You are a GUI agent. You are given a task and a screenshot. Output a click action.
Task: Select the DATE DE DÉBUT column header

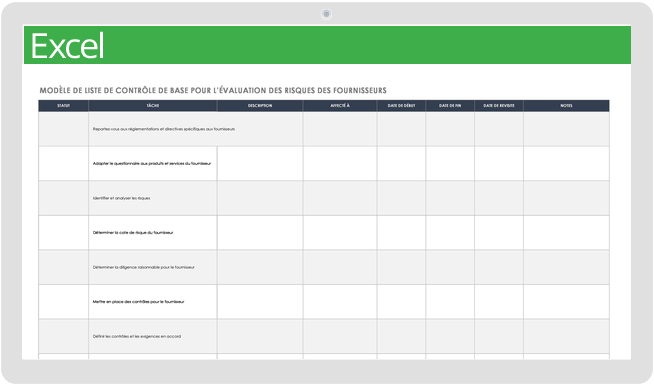point(401,106)
